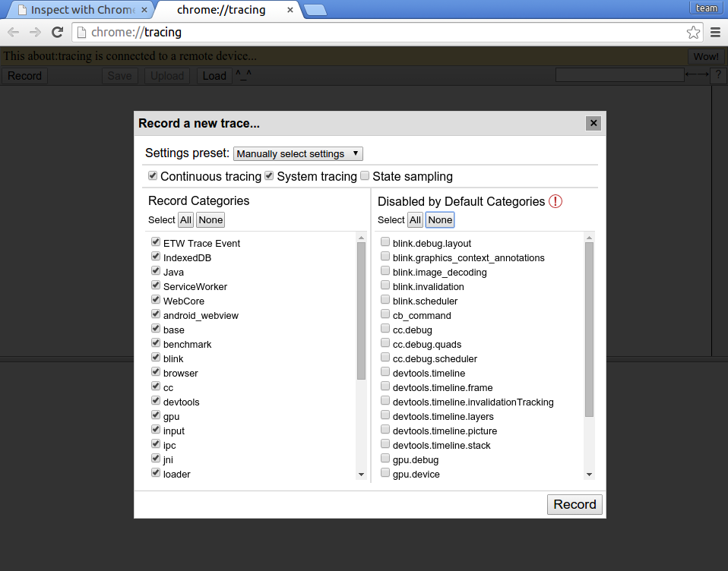Viewport: 728px width, 571px height.
Task: Enable the State sampling checkbox
Action: click(x=365, y=176)
